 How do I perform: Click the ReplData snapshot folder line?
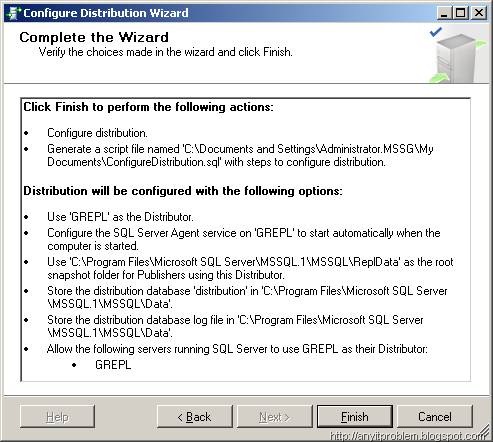pos(250,268)
